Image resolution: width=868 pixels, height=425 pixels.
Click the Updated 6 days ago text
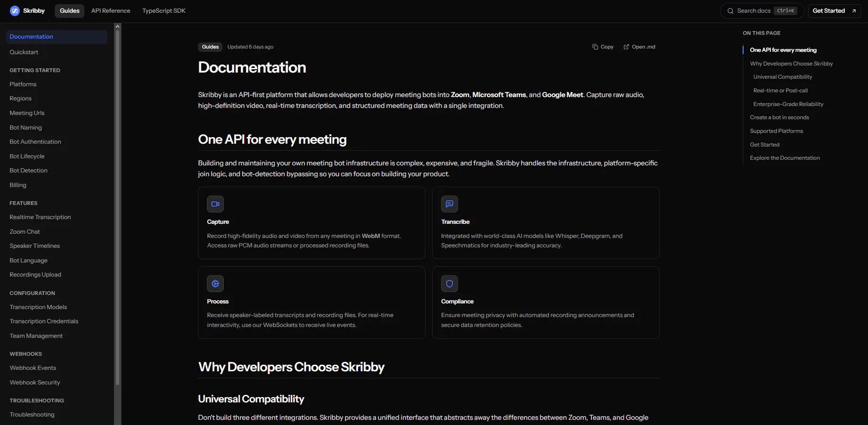[x=250, y=47]
